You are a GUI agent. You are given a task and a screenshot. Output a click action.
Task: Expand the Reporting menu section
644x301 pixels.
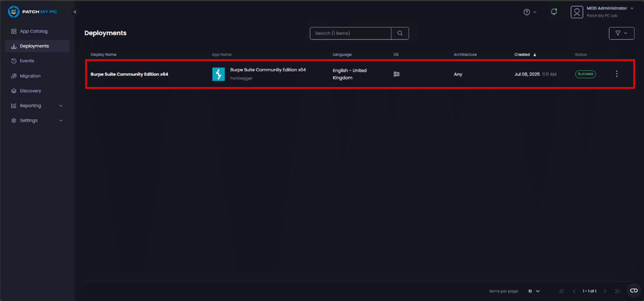click(x=37, y=106)
